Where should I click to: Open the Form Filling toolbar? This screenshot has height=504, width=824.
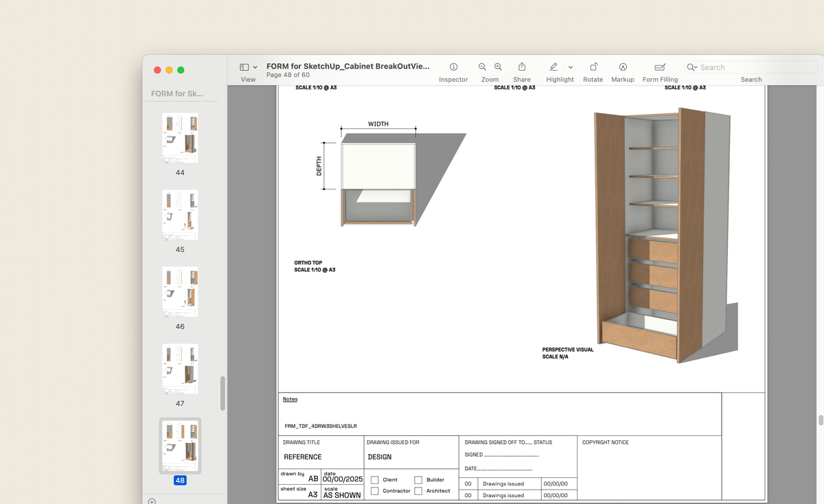point(660,67)
